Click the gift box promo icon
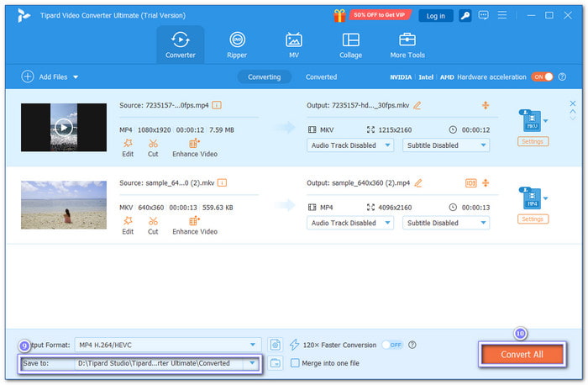The image size is (588, 385). tap(339, 15)
